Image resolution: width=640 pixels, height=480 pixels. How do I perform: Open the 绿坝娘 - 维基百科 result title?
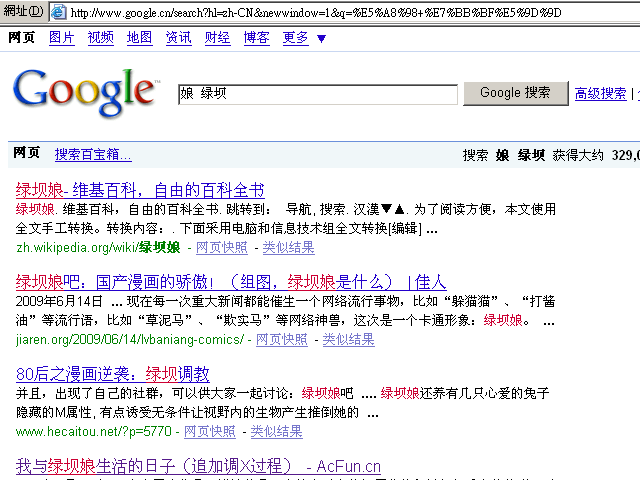pyautogui.click(x=140, y=190)
